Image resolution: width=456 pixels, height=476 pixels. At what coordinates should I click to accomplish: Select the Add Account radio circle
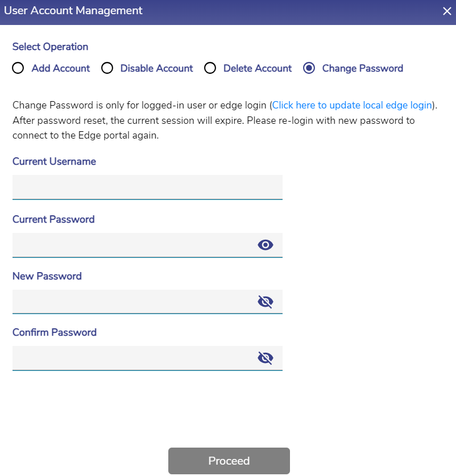point(18,69)
